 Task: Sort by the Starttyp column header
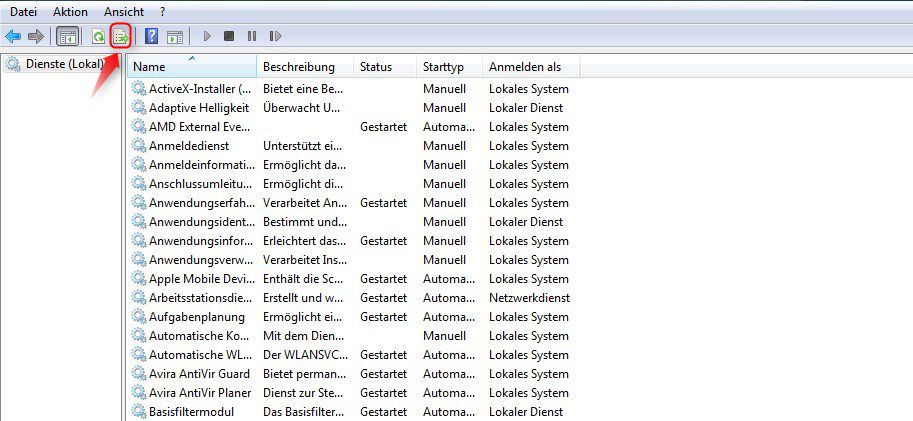pyautogui.click(x=450, y=66)
